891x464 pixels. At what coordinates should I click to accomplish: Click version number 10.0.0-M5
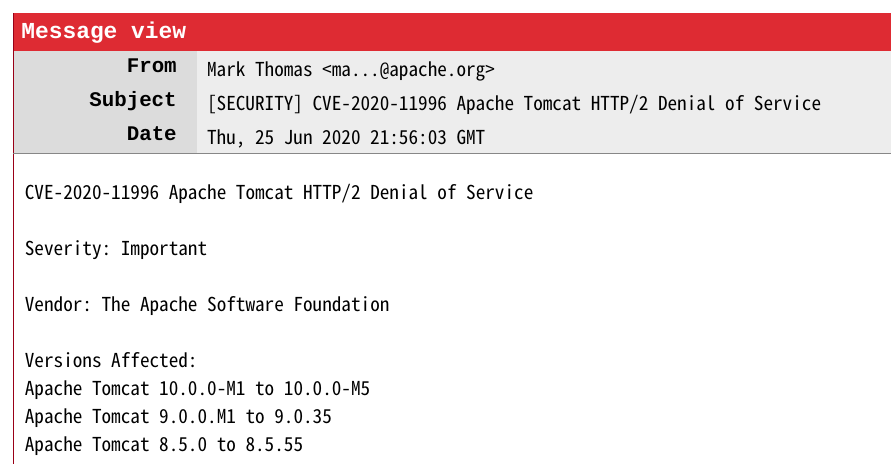click(327, 389)
